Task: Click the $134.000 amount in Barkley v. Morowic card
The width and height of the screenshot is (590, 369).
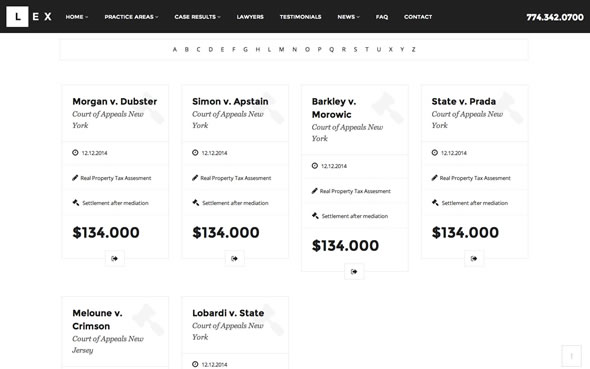Action: [x=345, y=246]
